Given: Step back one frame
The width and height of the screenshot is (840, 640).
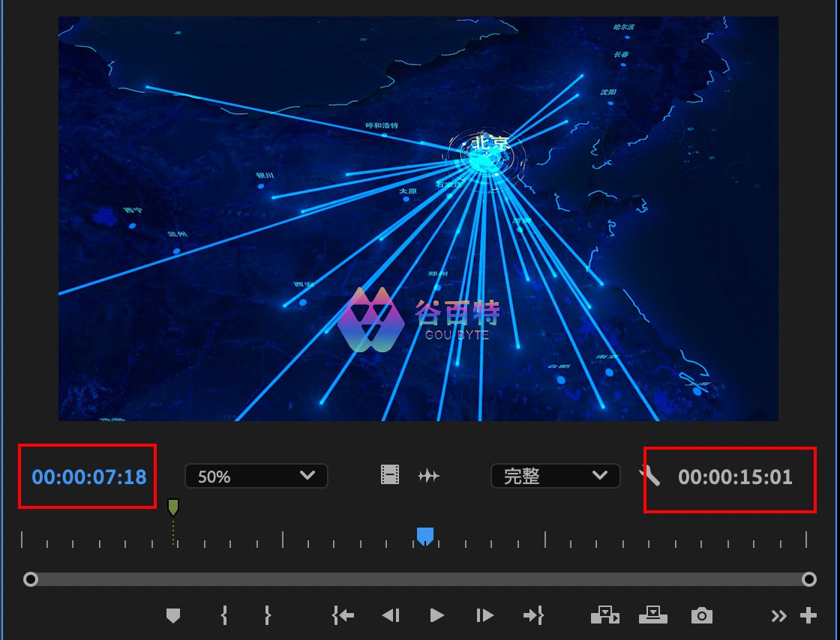Looking at the screenshot, I should 390,615.
